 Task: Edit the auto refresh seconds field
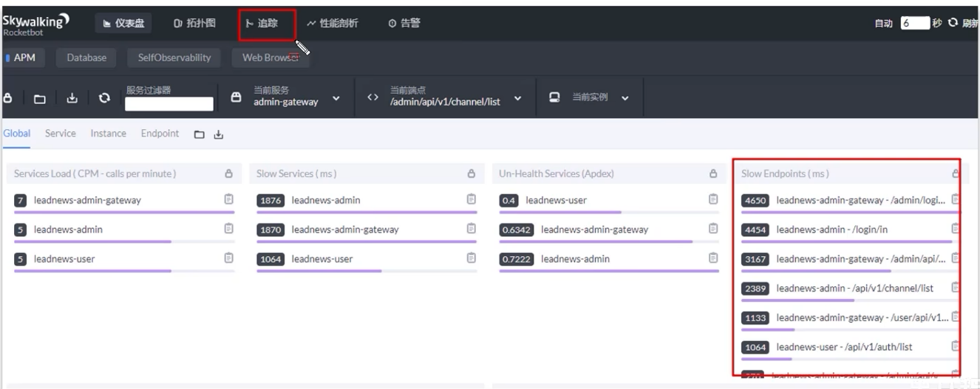pyautogui.click(x=914, y=23)
